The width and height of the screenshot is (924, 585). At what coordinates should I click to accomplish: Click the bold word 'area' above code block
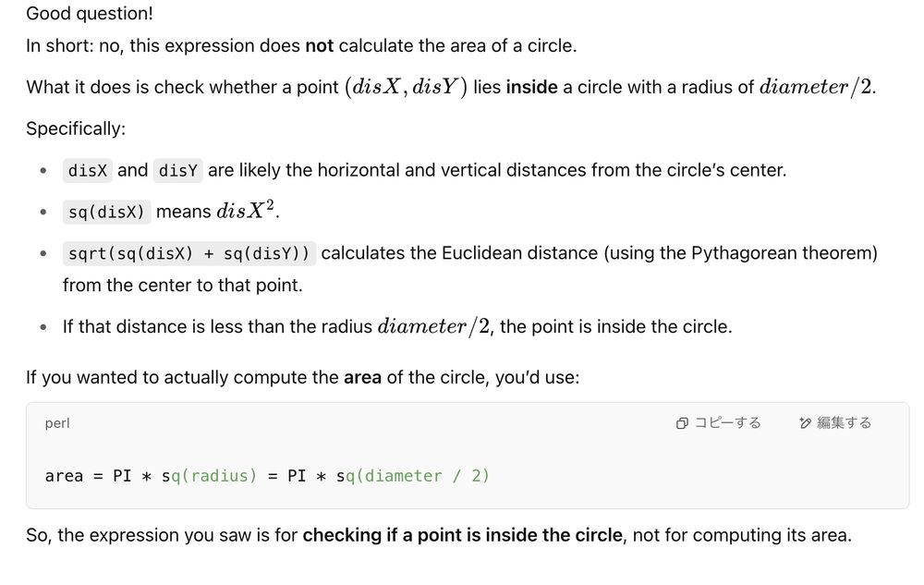pos(362,377)
